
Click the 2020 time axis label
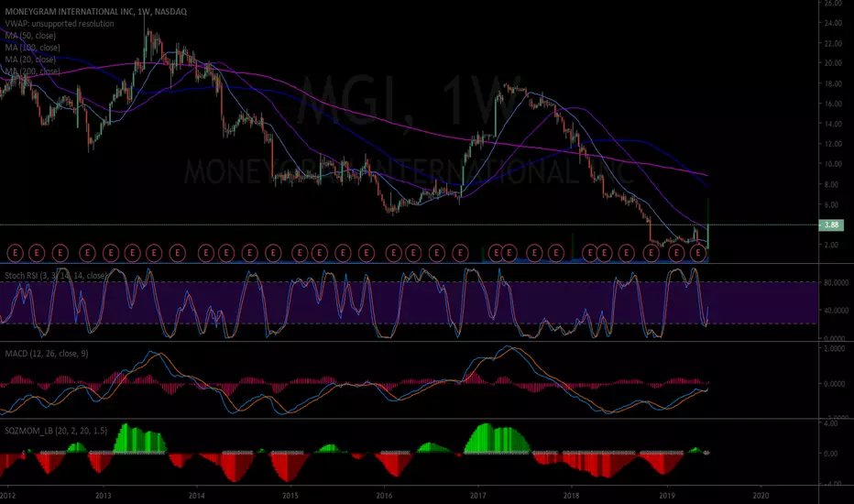point(761,495)
